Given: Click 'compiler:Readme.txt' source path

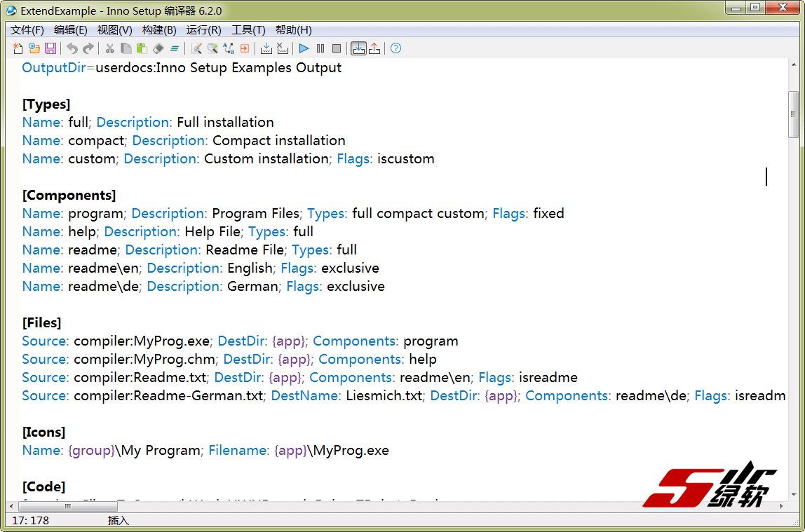Looking at the screenshot, I should pos(140,378).
